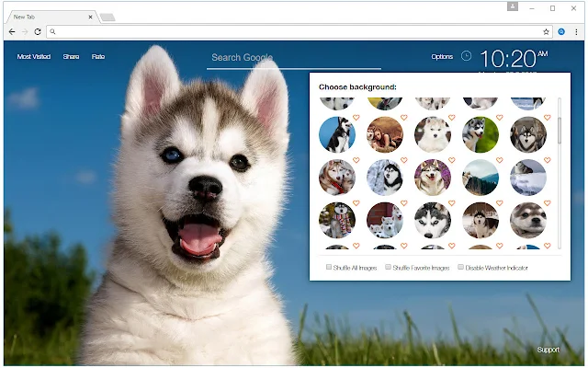Image resolution: width=588 pixels, height=368 pixels.
Task: Reload the page with the refresh icon
Action: (38, 32)
